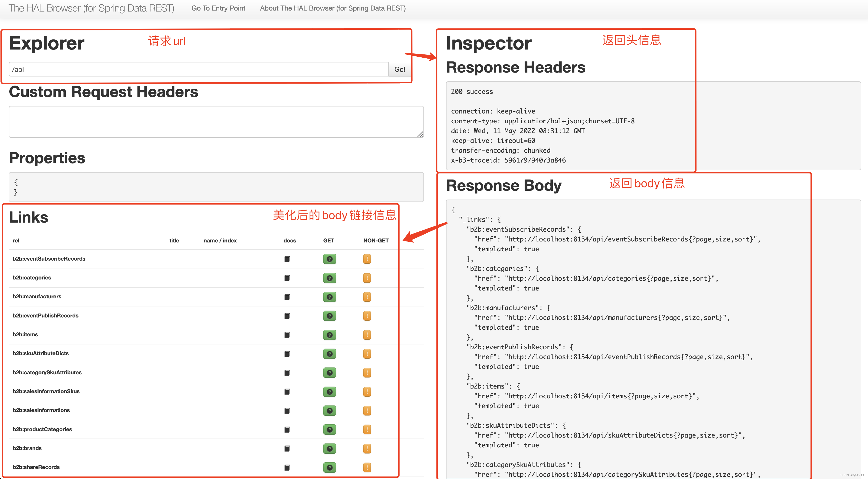Viewport: 868px width, 479px height.
Task: Follow GET link for b2b:salesInformationSkus
Action: [329, 391]
